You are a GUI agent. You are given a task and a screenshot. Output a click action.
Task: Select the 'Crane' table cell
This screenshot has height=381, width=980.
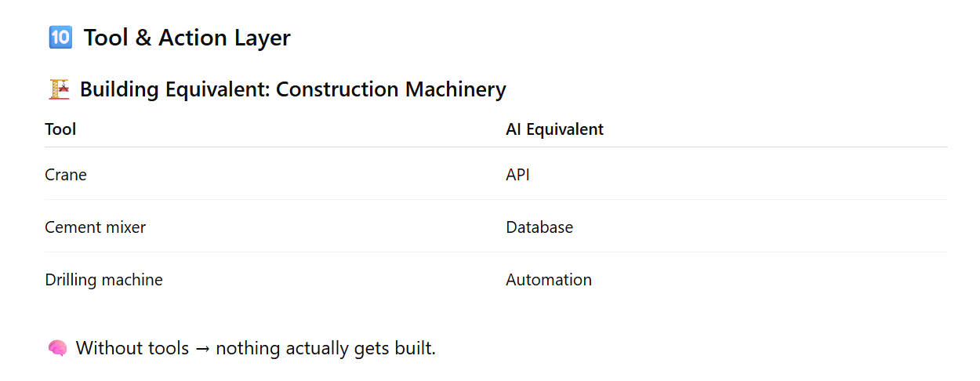(x=66, y=175)
